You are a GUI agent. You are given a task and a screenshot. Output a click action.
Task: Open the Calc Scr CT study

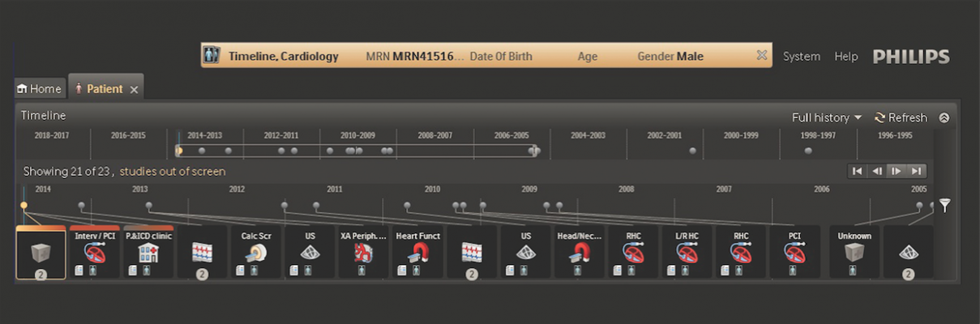(x=256, y=253)
